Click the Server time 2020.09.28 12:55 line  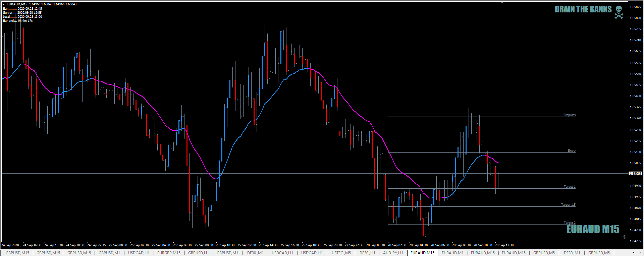coord(22,13)
